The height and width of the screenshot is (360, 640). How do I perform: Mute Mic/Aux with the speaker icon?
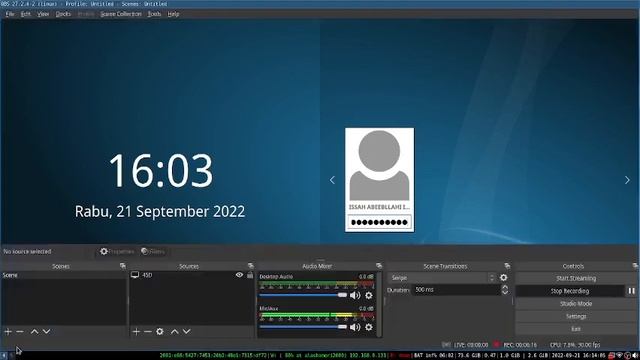pyautogui.click(x=355, y=327)
